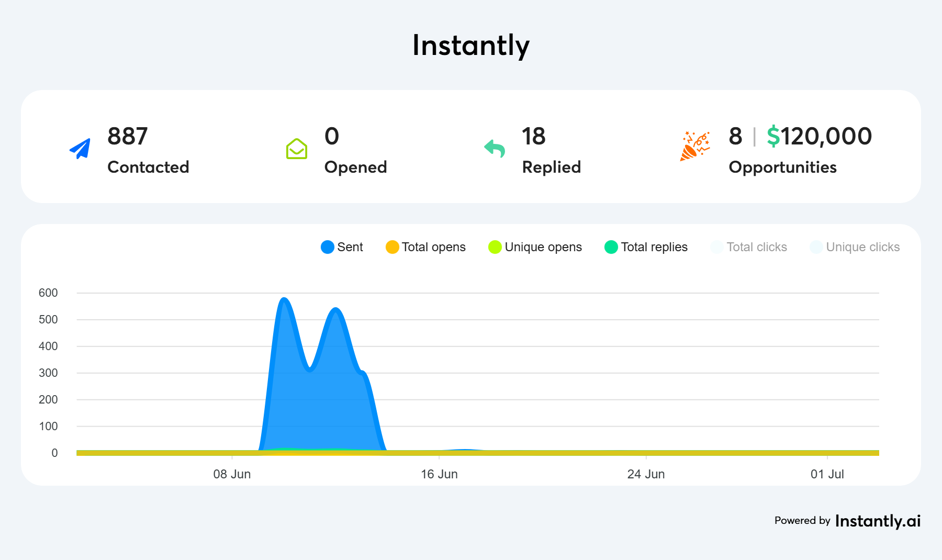Click the orange Total opens legend dot

click(392, 247)
